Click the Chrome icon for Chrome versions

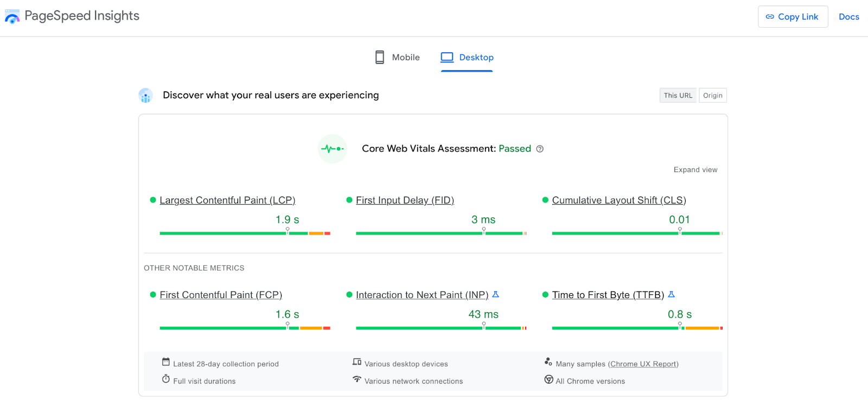549,379
